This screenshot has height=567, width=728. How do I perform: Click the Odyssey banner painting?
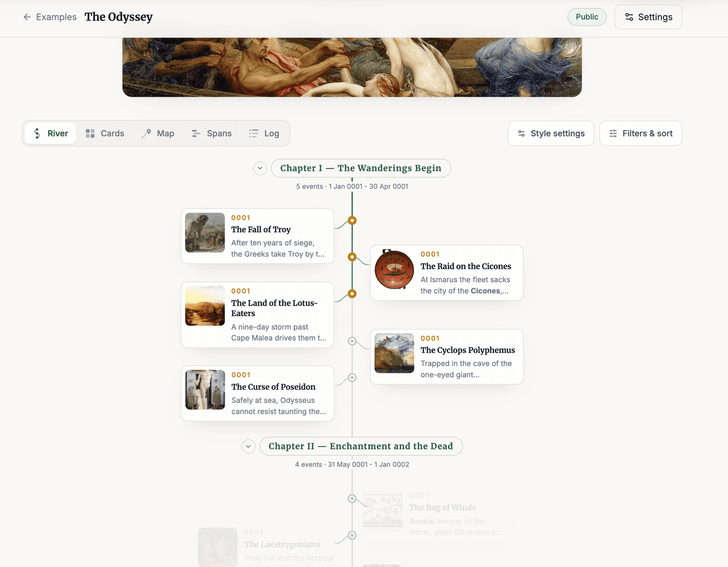point(352,67)
